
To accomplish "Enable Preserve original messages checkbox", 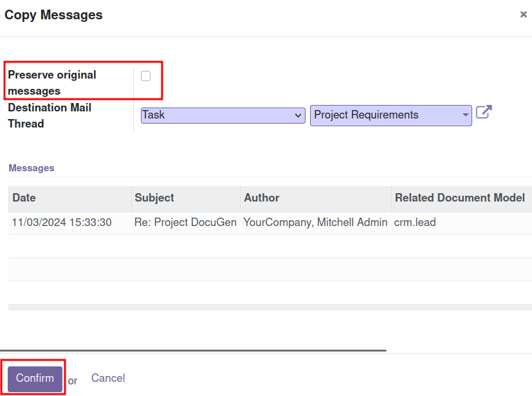I will point(145,76).
